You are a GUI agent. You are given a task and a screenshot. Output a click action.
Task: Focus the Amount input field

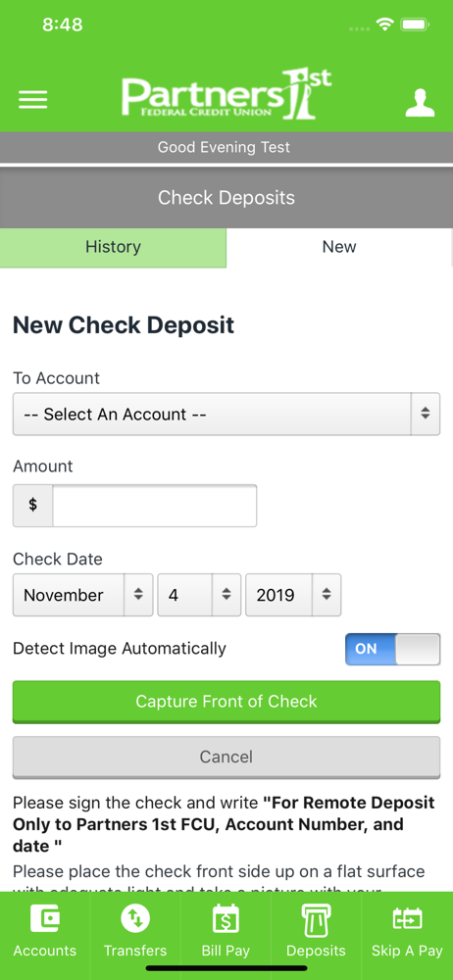coord(155,505)
